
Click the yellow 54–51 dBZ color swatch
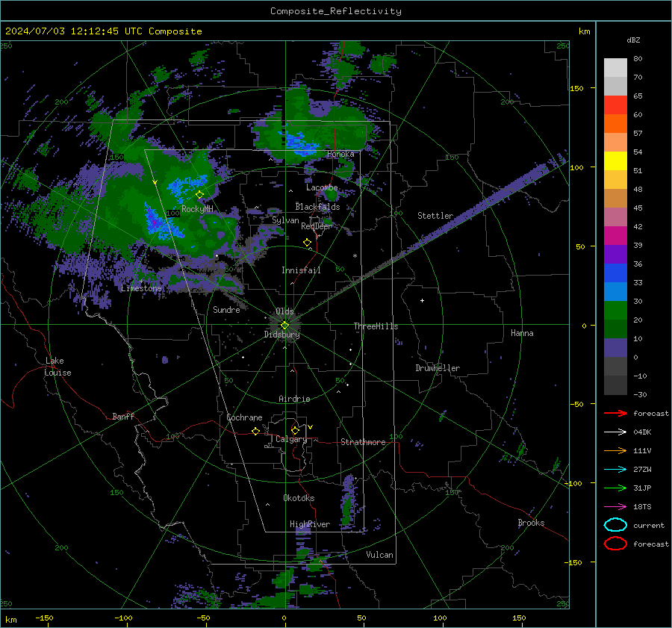tap(615, 161)
